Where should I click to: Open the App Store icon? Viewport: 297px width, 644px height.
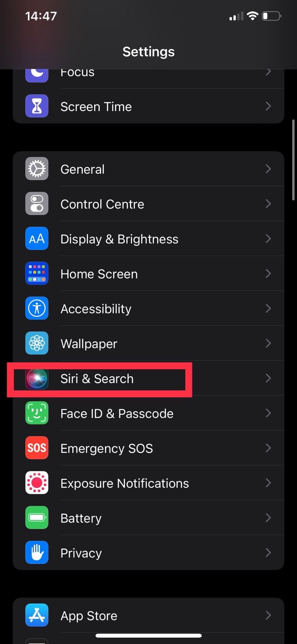tap(37, 615)
